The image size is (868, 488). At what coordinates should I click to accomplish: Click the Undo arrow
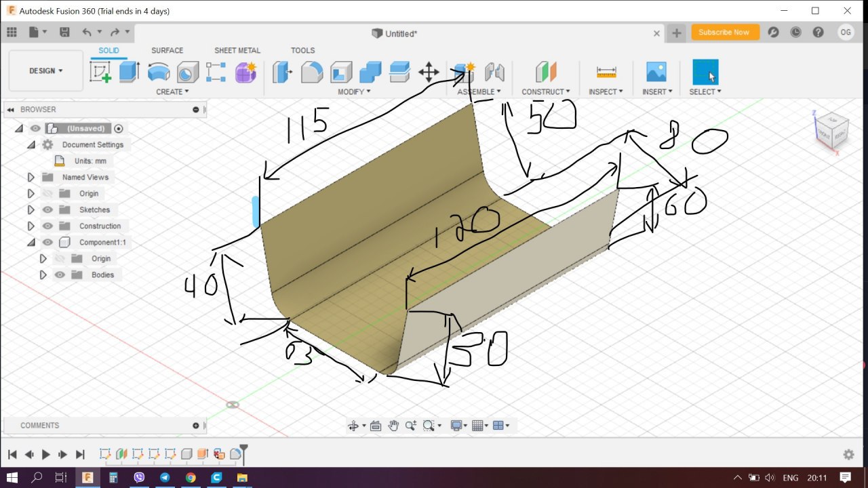coord(87,32)
